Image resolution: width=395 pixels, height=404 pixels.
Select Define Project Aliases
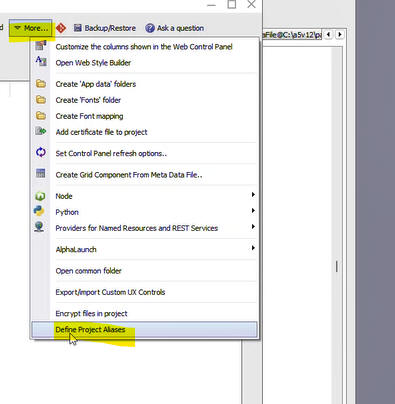144,330
